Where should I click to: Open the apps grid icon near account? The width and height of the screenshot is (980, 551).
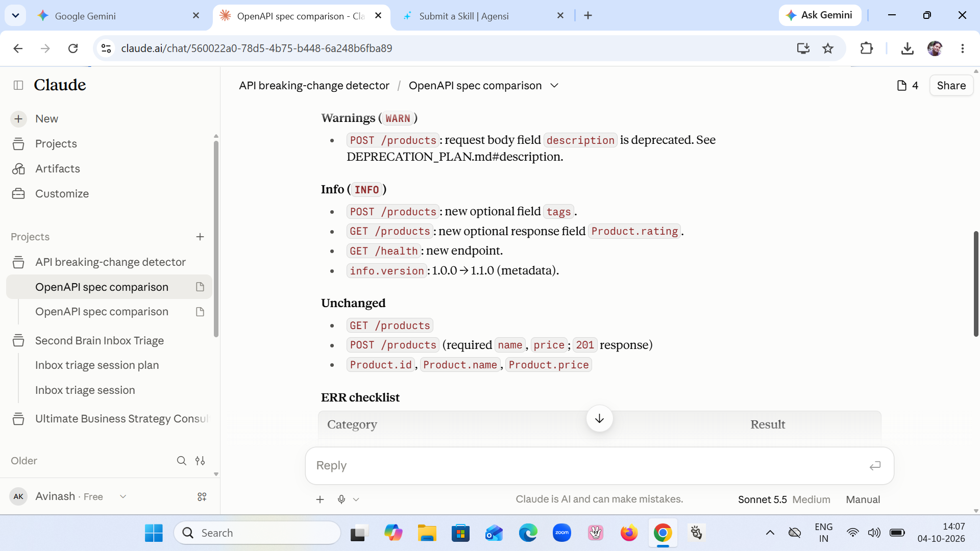click(x=202, y=497)
